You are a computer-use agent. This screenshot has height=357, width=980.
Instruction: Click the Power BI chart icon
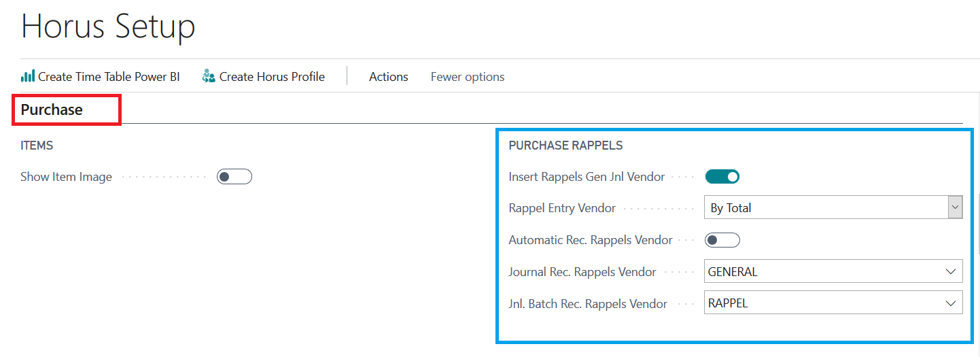pyautogui.click(x=27, y=76)
